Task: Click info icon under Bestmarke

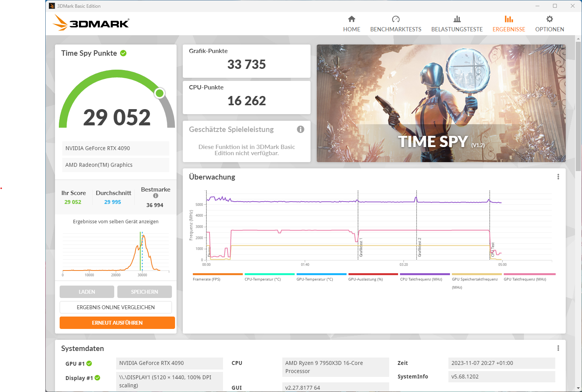Action: (x=156, y=196)
